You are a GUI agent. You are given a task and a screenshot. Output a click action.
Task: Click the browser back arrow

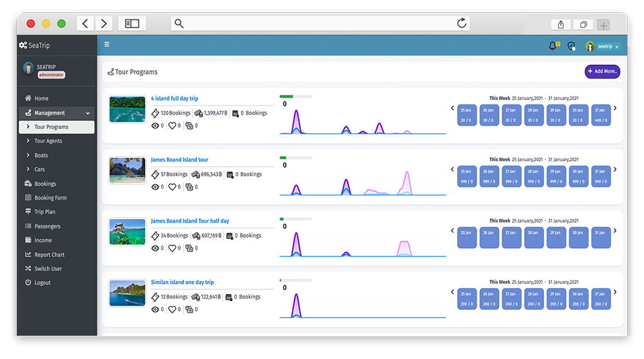click(x=86, y=23)
